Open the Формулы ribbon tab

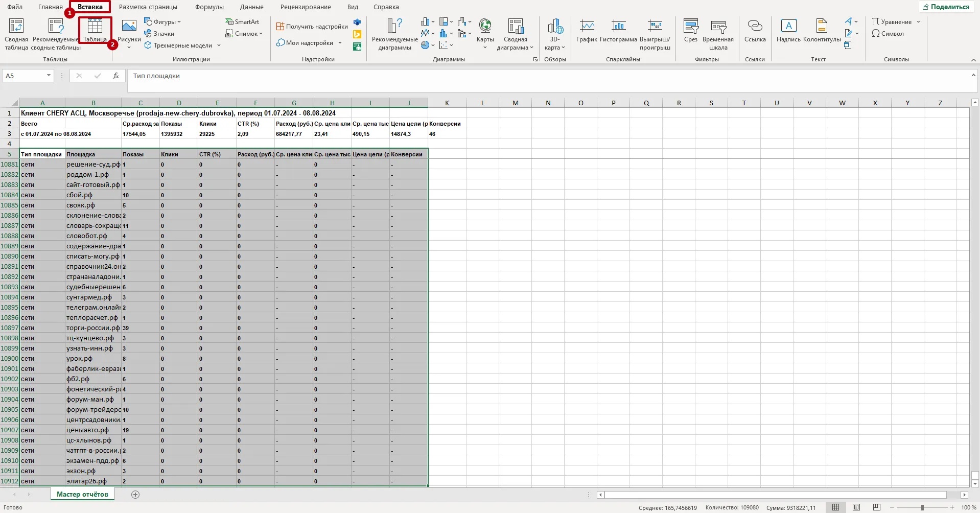(209, 7)
